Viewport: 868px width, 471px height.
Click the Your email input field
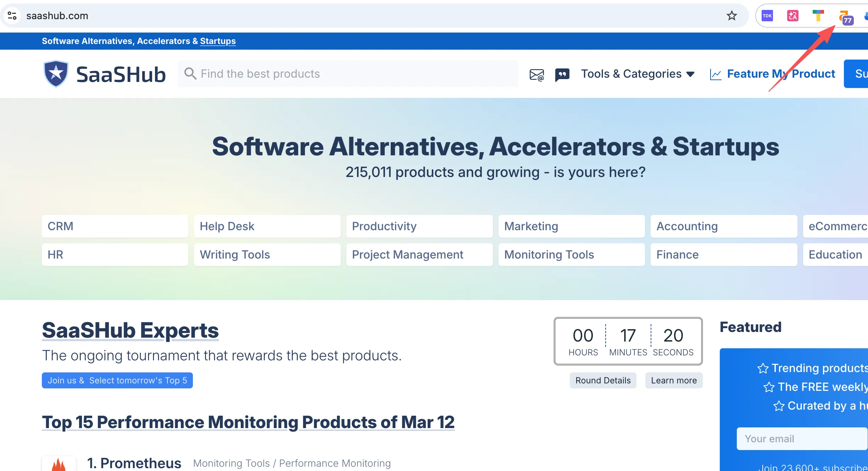pyautogui.click(x=801, y=439)
